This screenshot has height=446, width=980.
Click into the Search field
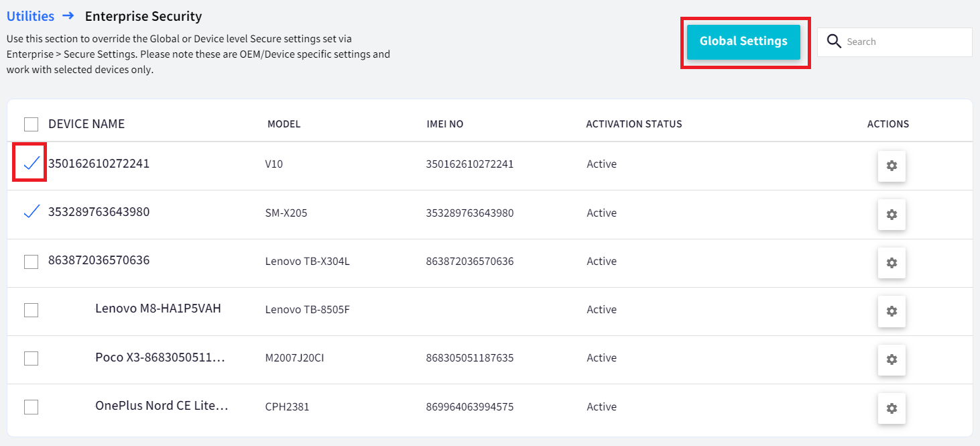click(x=894, y=42)
